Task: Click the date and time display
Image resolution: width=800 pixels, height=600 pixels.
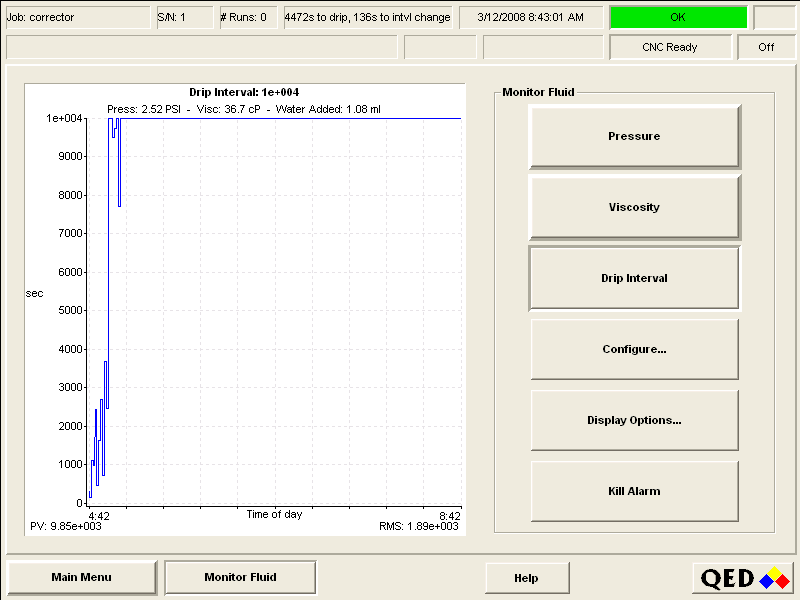Action: (x=530, y=17)
